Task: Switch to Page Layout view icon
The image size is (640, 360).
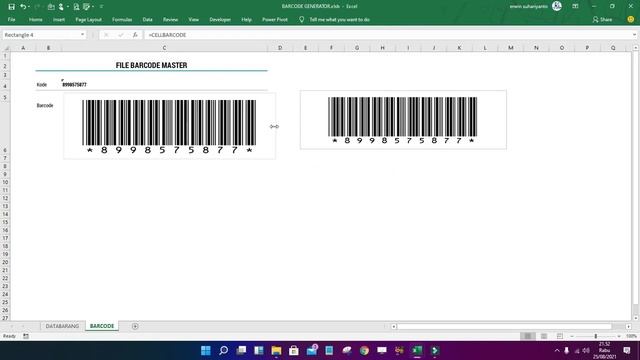Action: click(544, 336)
